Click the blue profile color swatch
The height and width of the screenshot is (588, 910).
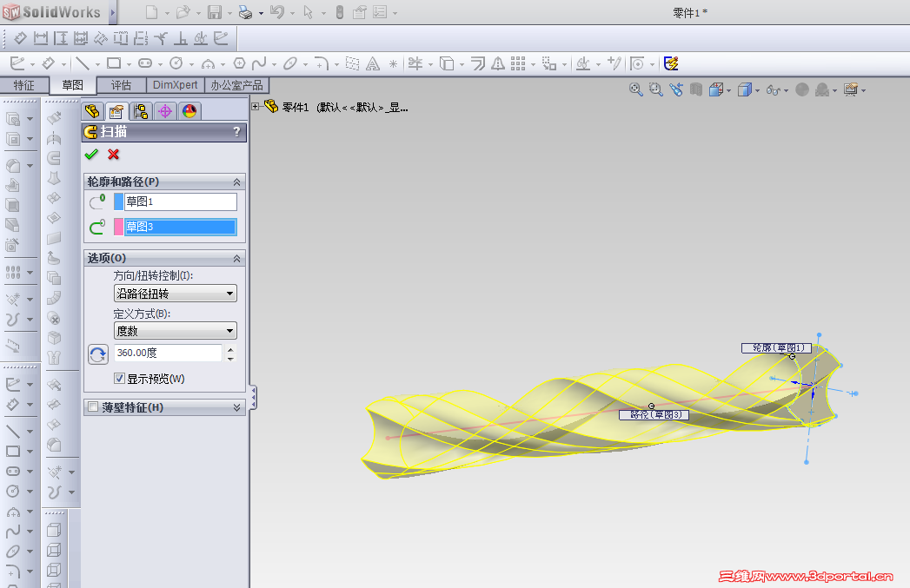click(x=118, y=202)
